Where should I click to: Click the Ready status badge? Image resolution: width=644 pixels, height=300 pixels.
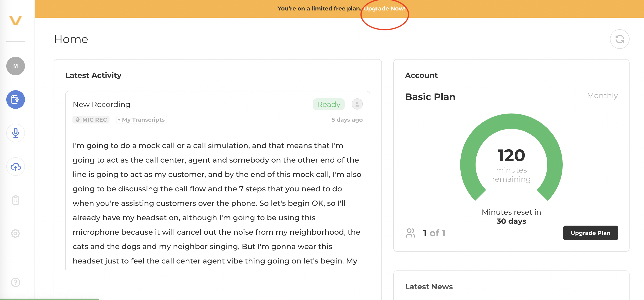[x=328, y=104]
